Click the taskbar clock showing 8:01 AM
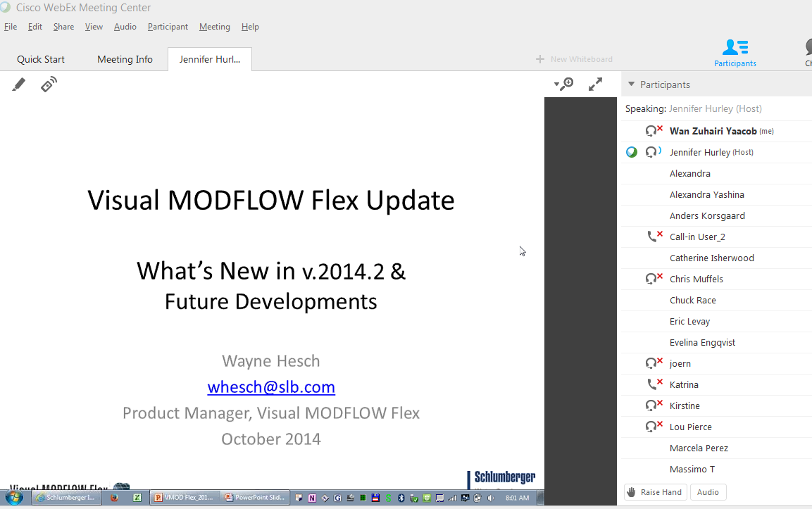 517,498
